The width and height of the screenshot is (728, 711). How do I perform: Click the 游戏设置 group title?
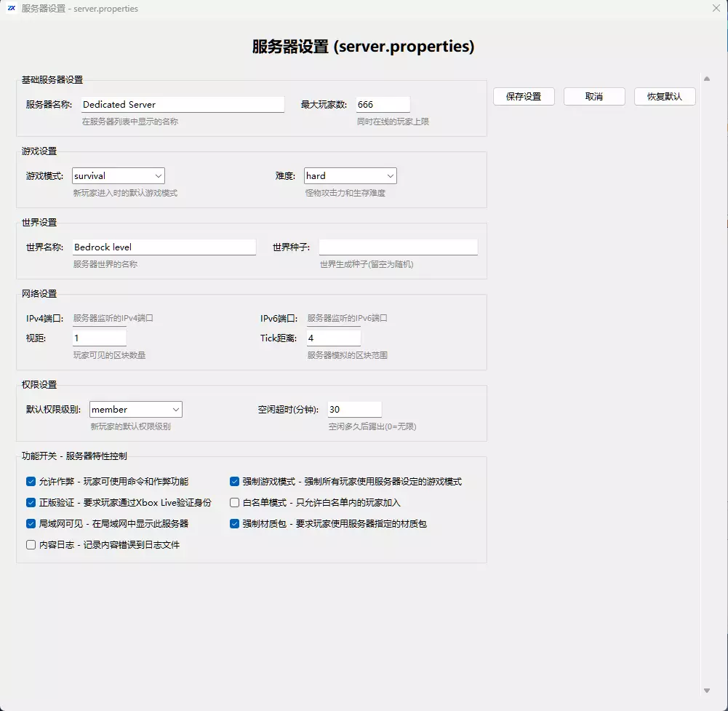click(39, 151)
